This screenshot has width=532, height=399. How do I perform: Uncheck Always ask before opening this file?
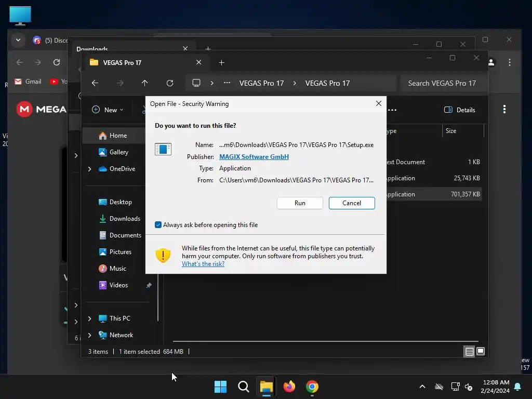click(x=158, y=224)
